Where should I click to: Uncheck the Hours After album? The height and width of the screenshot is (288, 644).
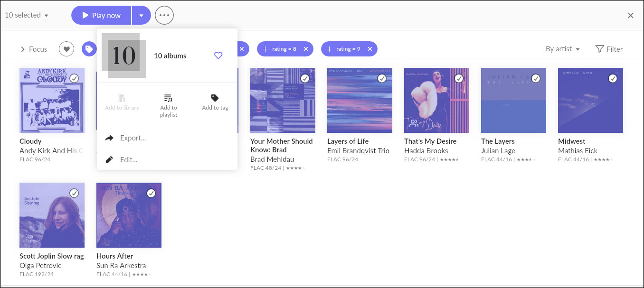(x=151, y=193)
